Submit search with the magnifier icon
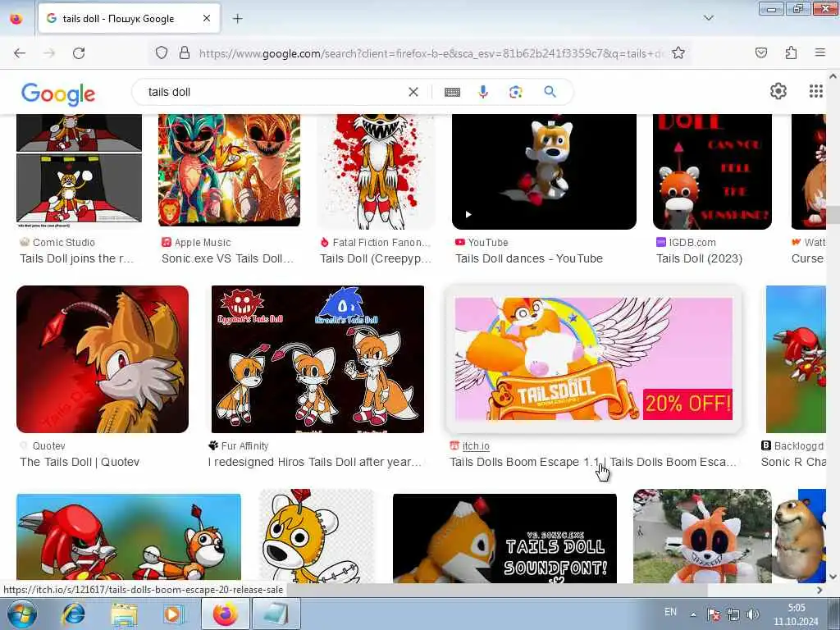Viewport: 840px width, 630px height. pos(550,92)
